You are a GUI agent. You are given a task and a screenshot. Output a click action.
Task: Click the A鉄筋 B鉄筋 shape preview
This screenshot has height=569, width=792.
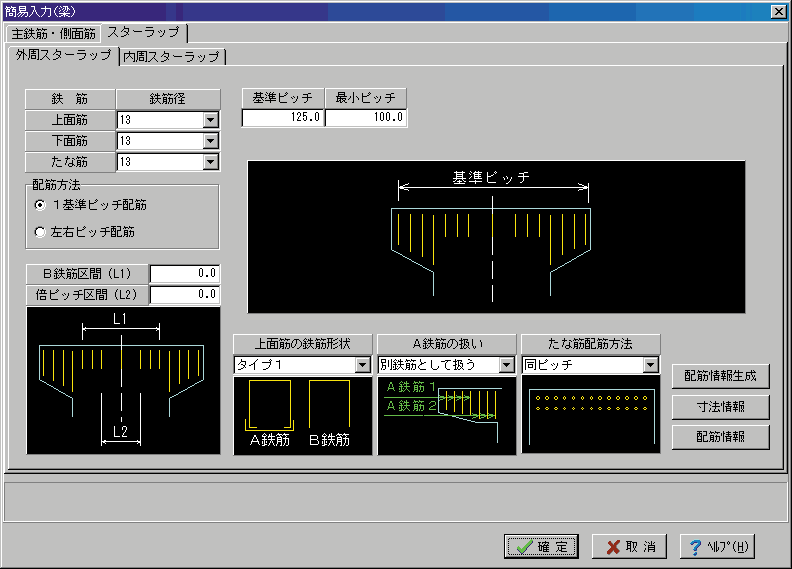[302, 416]
